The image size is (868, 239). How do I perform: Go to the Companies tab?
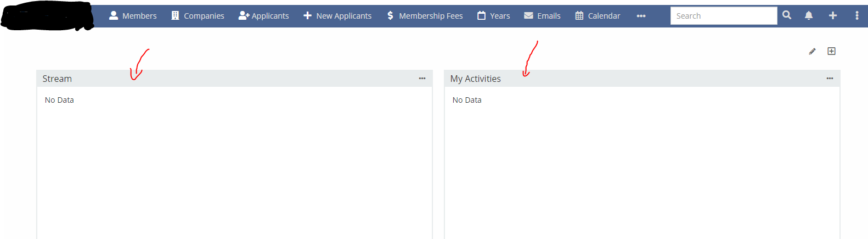click(198, 16)
